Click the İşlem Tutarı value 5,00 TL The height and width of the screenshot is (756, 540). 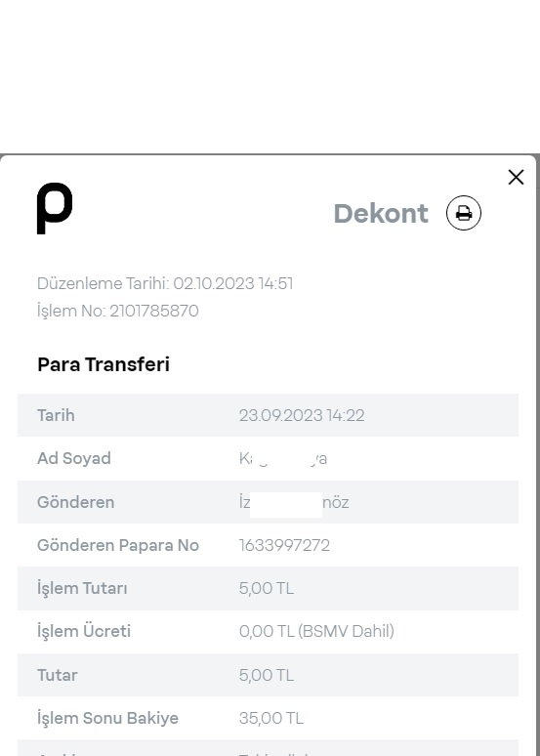click(x=267, y=588)
